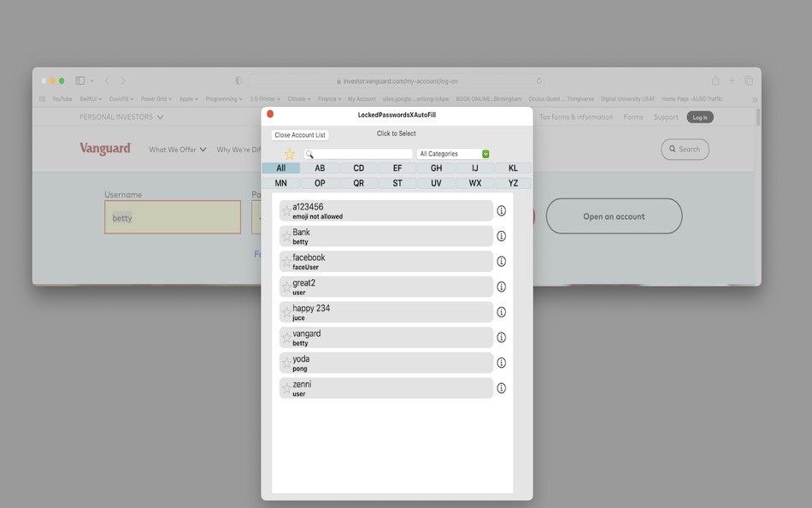
Task: Select the KL letter filter
Action: 513,168
